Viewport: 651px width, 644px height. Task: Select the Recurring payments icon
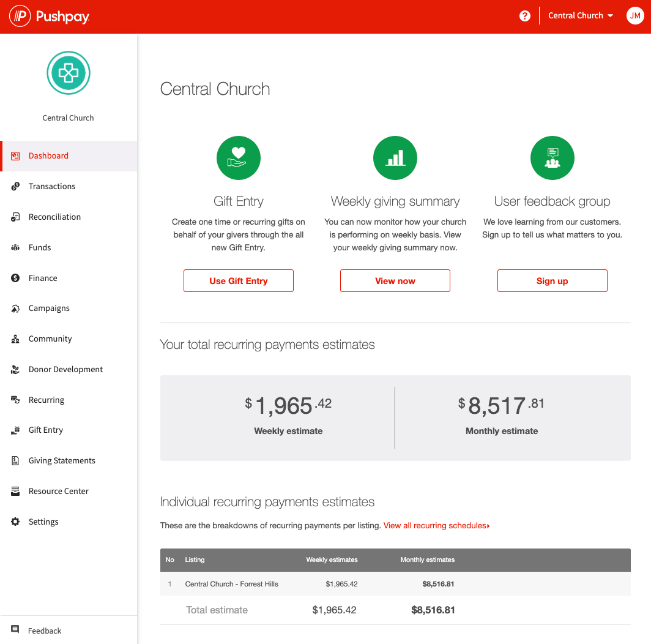click(15, 400)
